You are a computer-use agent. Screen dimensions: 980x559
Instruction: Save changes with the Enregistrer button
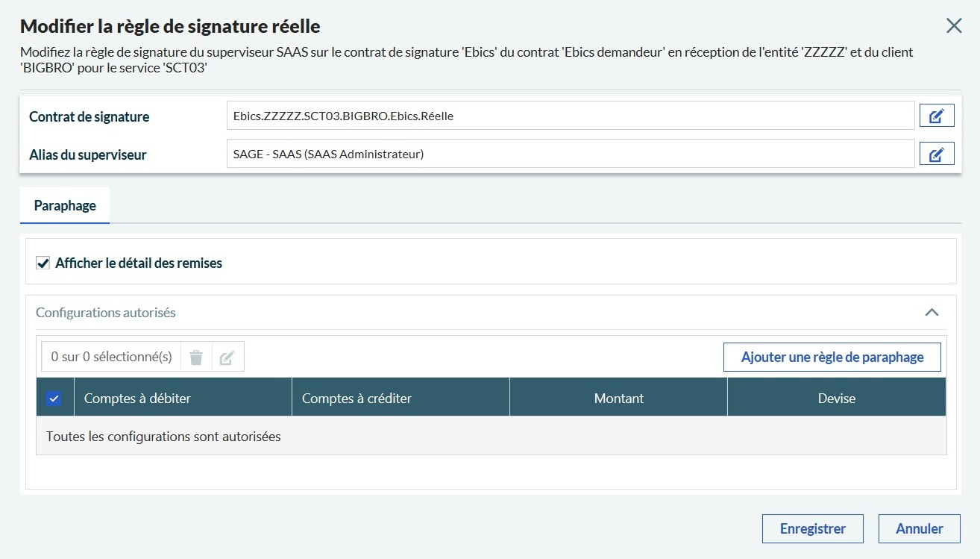[x=812, y=528]
